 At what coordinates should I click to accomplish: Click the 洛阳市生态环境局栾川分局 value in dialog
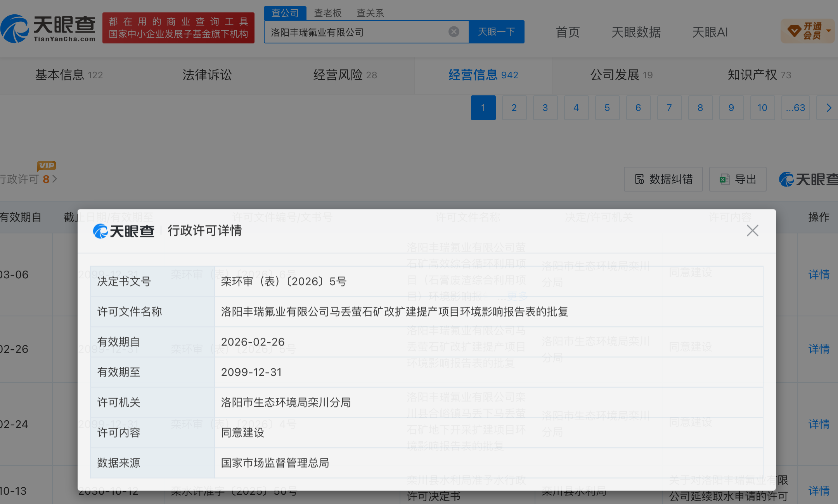[286, 402]
